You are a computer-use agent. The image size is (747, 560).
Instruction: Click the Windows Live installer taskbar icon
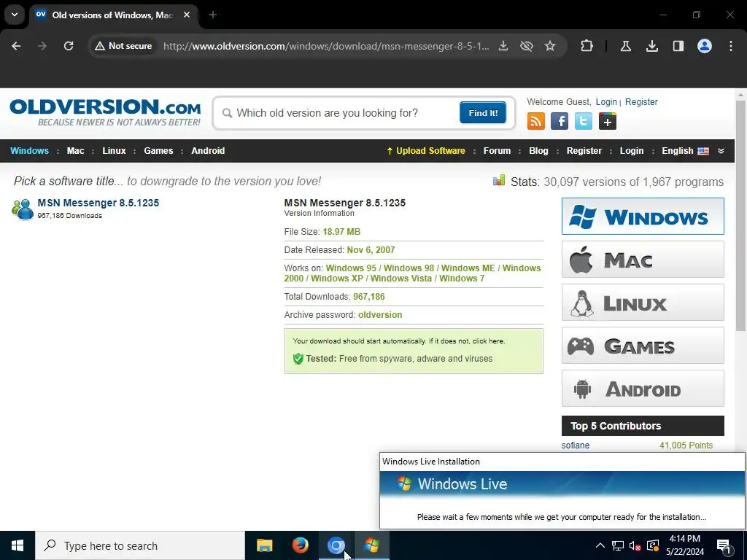(371, 545)
